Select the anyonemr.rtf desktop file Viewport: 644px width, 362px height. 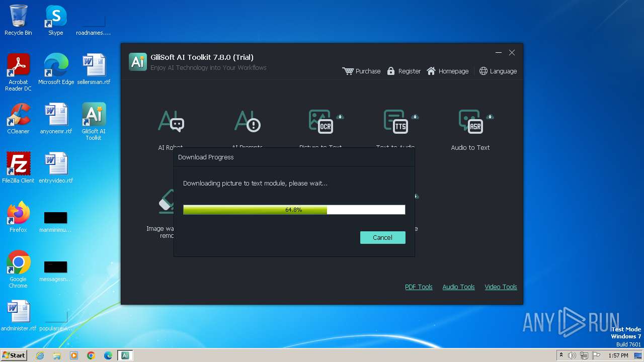[x=55, y=119]
